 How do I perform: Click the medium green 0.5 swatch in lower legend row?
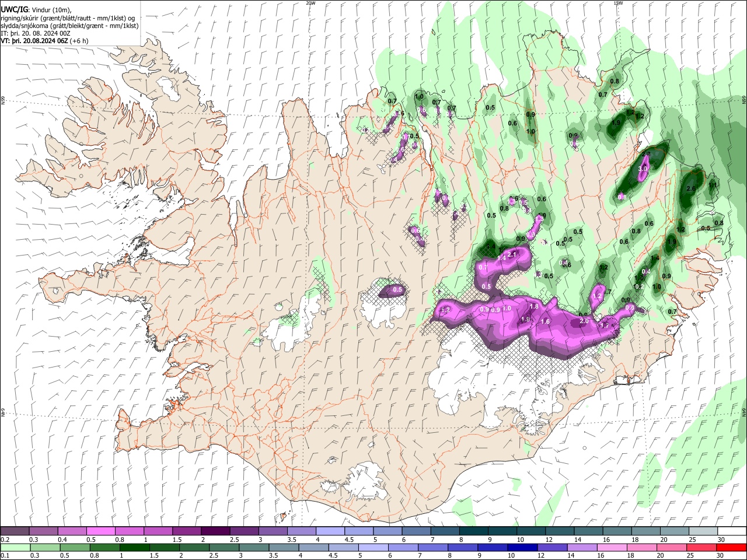click(75, 547)
